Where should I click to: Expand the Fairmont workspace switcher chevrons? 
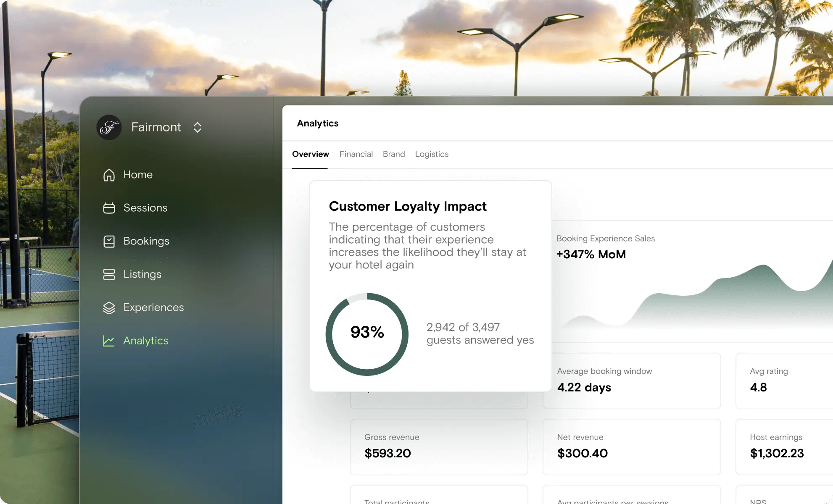pyautogui.click(x=198, y=127)
